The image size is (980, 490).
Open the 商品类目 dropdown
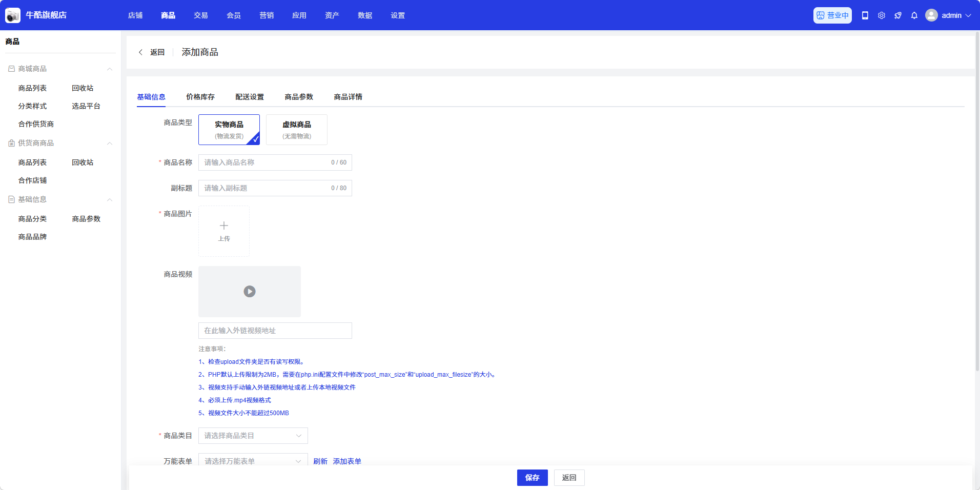253,436
